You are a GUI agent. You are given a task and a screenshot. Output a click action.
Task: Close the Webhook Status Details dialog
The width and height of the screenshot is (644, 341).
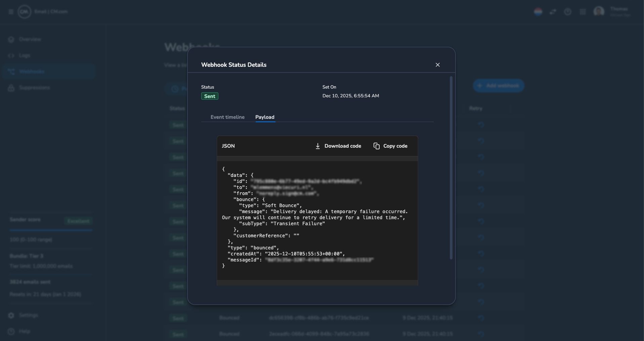click(437, 65)
